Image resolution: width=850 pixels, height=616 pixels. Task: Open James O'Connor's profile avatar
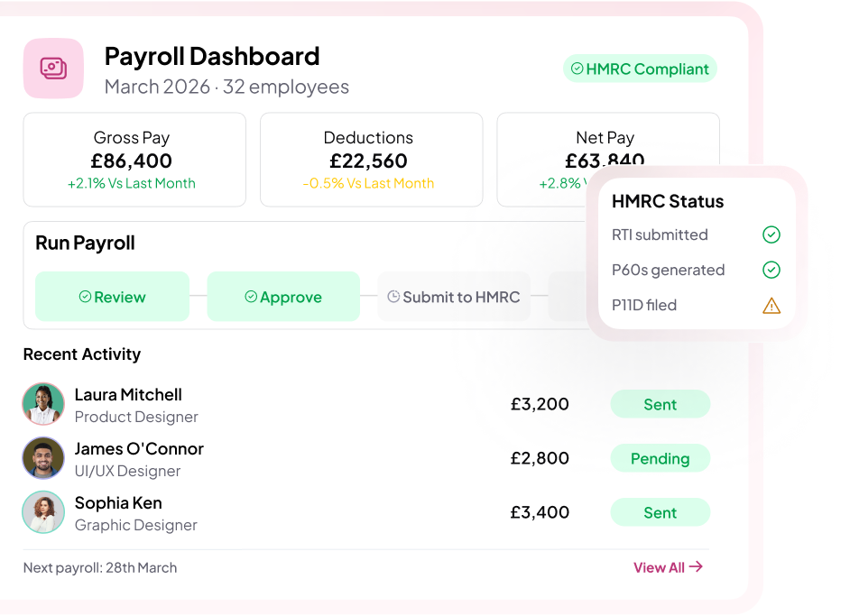(x=43, y=458)
